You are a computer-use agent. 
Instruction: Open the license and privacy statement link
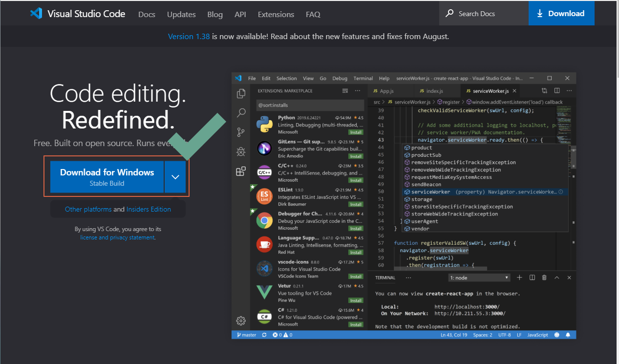click(117, 237)
